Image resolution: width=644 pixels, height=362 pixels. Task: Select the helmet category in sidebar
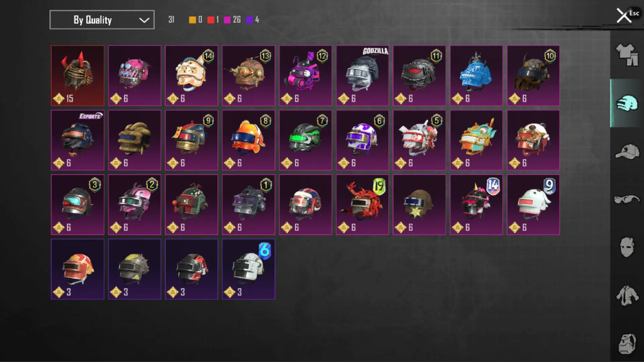tap(627, 103)
